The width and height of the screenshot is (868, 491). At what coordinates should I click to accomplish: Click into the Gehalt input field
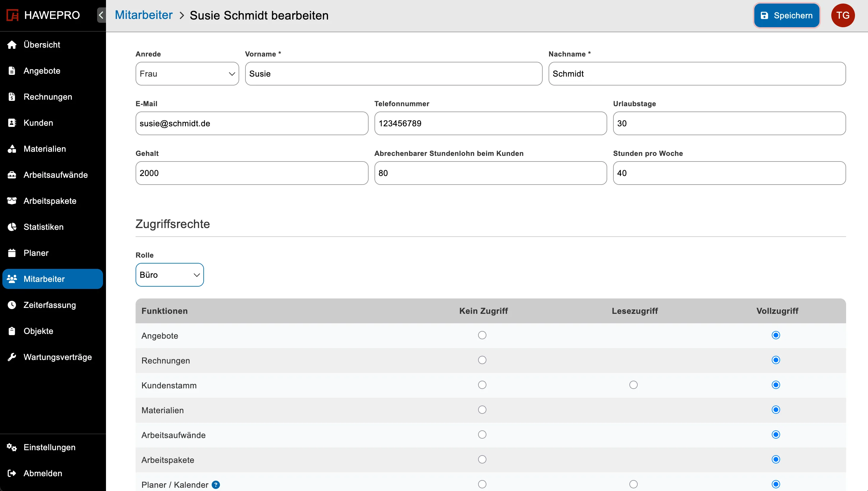coord(251,173)
